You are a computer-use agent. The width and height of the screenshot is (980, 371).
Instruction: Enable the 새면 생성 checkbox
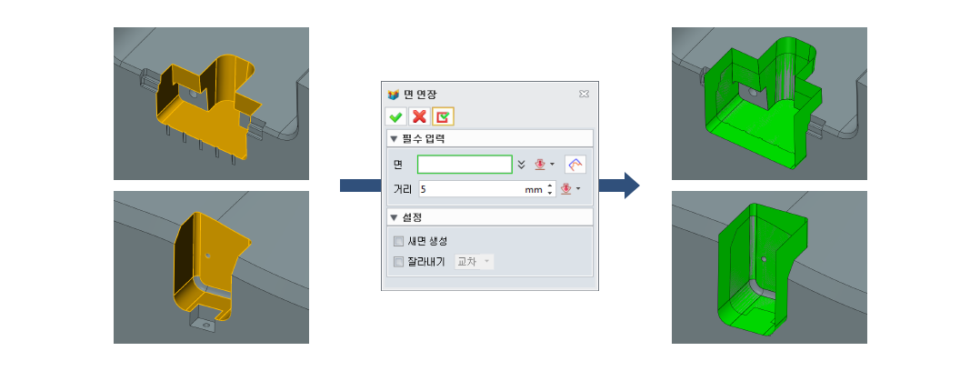pyautogui.click(x=399, y=241)
